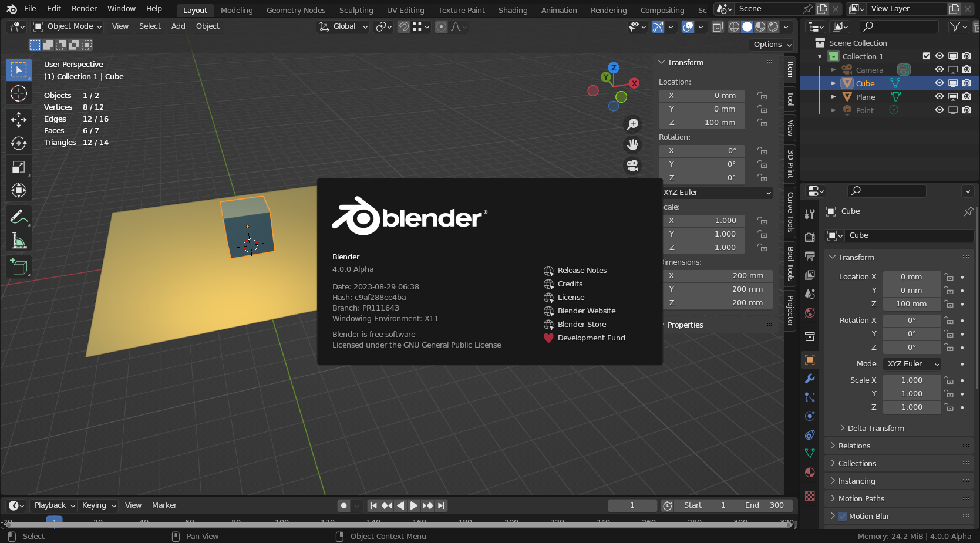Open the XYZ Euler sidebar rotation dropdown

click(x=716, y=193)
